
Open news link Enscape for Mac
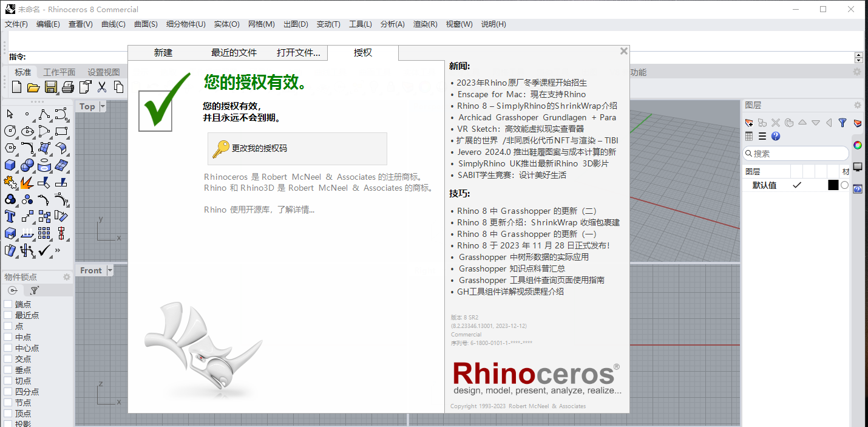click(522, 94)
